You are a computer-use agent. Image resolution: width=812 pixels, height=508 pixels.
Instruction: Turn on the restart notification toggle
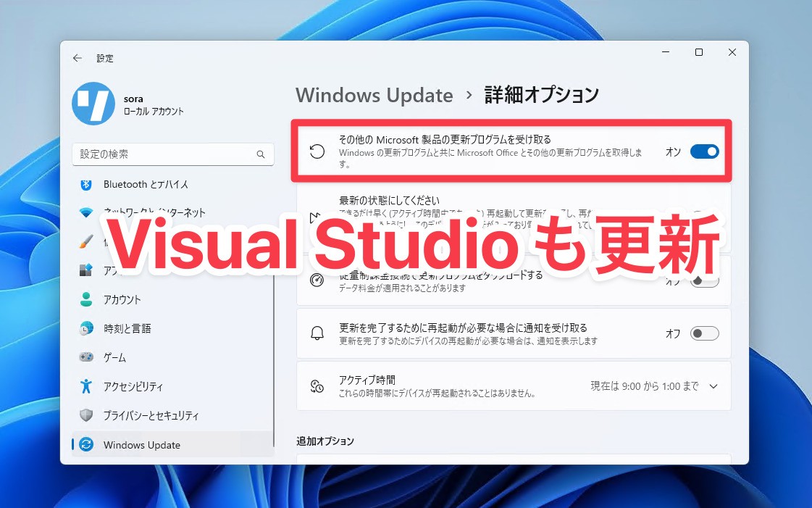703,333
